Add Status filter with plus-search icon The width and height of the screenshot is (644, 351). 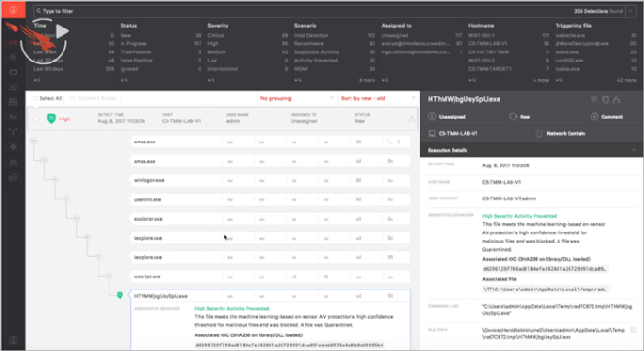click(124, 80)
